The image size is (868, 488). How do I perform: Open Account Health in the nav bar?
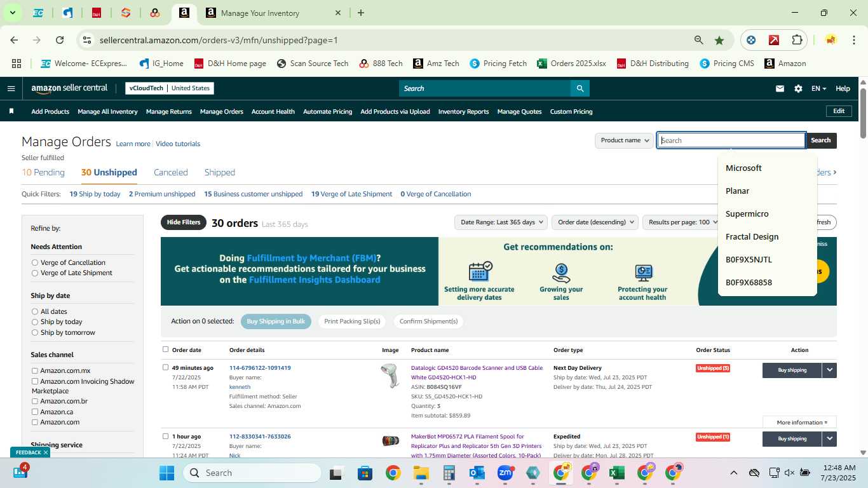tap(273, 111)
